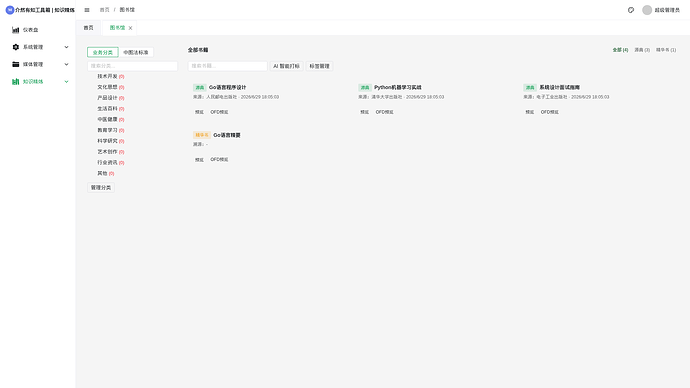
Task: Open the gray user avatar at top right
Action: coord(646,10)
